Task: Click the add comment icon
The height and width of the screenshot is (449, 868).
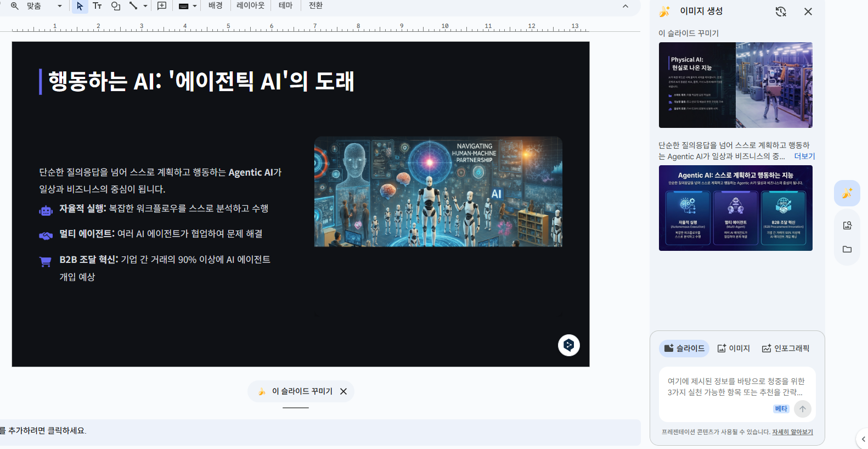Action: (x=162, y=6)
